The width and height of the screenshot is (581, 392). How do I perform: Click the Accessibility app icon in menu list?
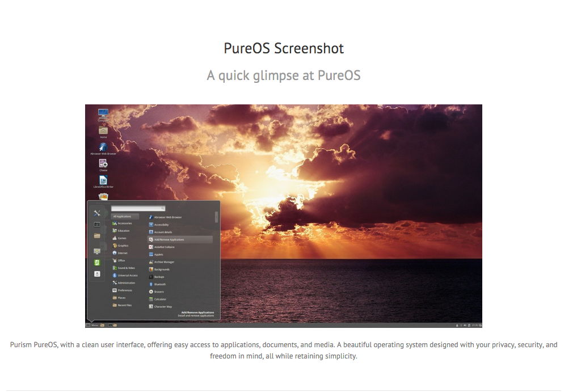tap(151, 225)
